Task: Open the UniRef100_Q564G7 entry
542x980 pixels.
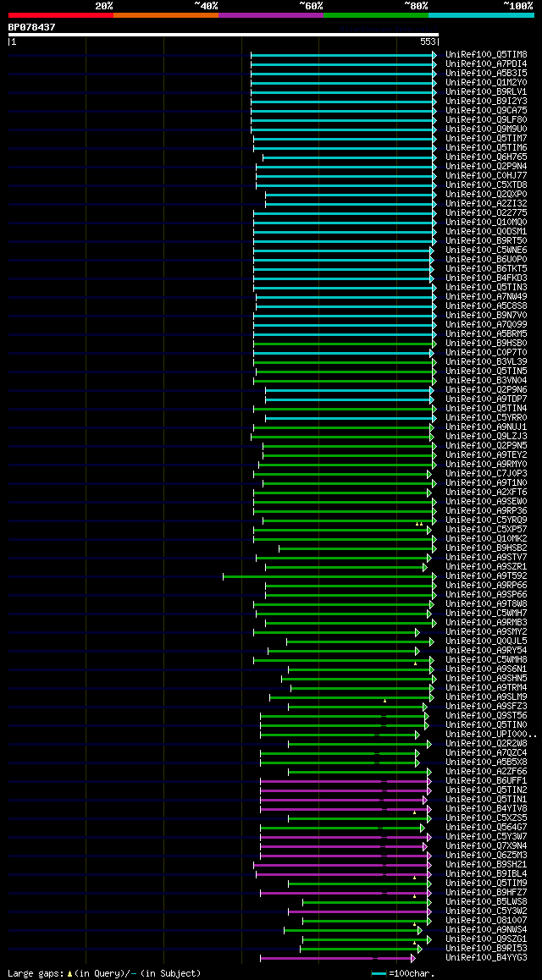Action: 486,826
